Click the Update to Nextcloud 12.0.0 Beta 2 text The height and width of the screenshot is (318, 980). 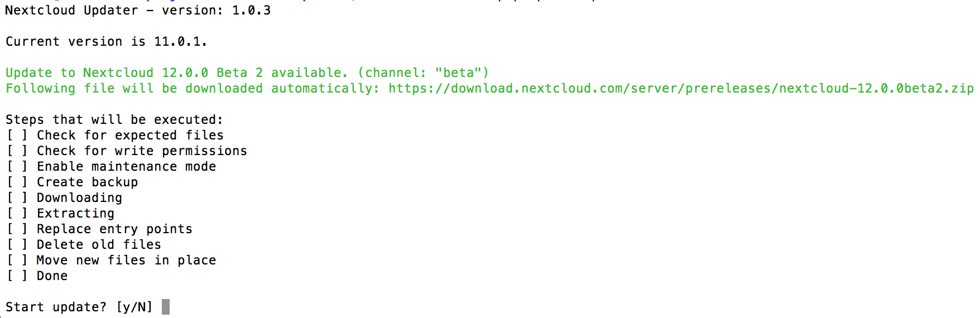pyautogui.click(x=176, y=73)
